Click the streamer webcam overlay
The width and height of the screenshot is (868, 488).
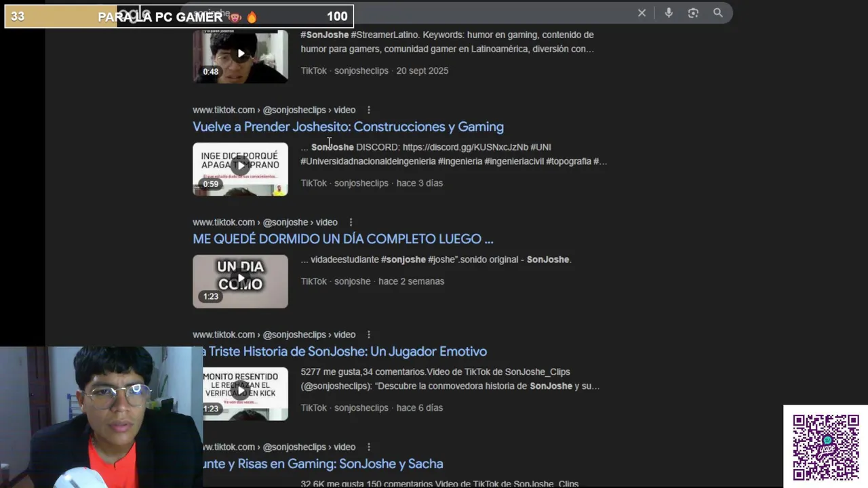click(x=101, y=418)
